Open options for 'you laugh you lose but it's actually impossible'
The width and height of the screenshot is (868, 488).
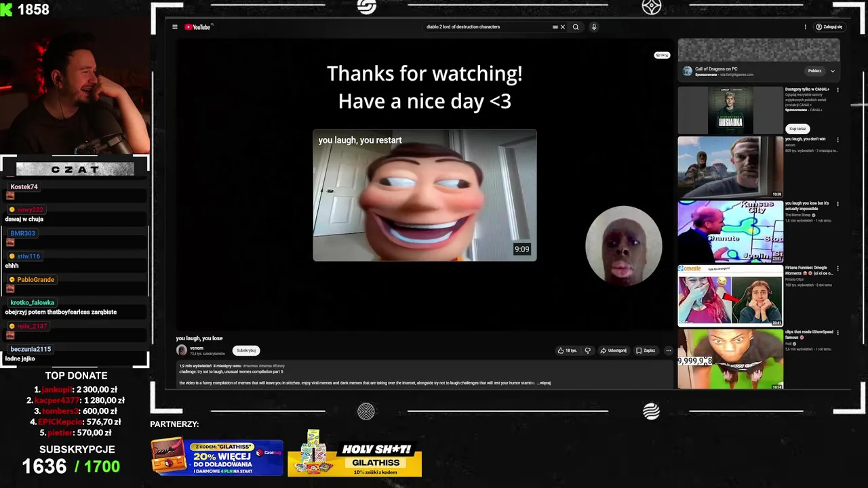[x=837, y=203]
